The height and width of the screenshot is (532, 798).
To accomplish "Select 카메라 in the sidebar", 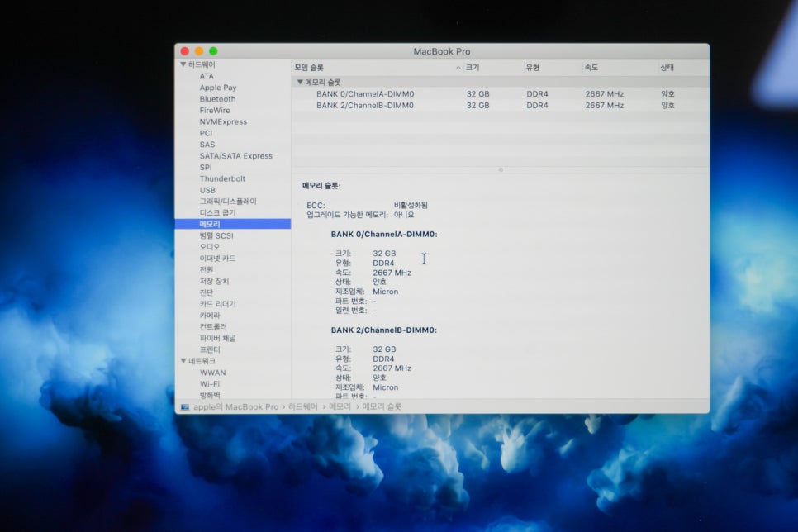I will pyautogui.click(x=210, y=316).
